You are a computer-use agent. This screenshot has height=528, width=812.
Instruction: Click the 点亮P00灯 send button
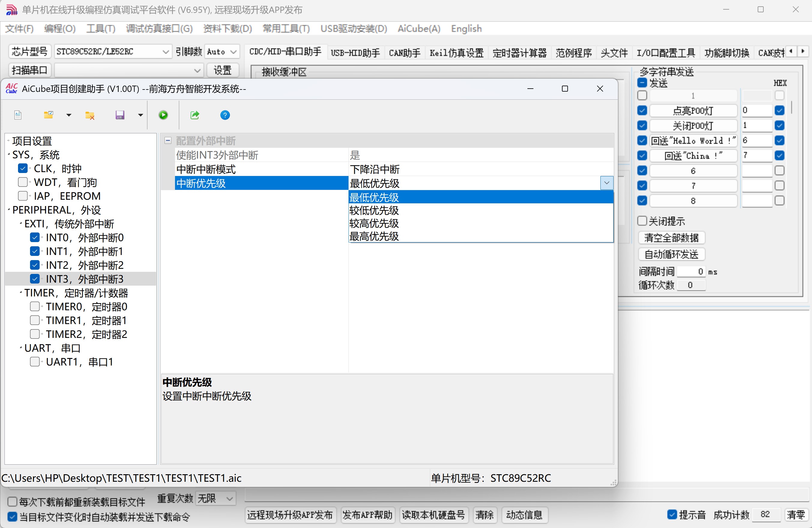point(693,111)
